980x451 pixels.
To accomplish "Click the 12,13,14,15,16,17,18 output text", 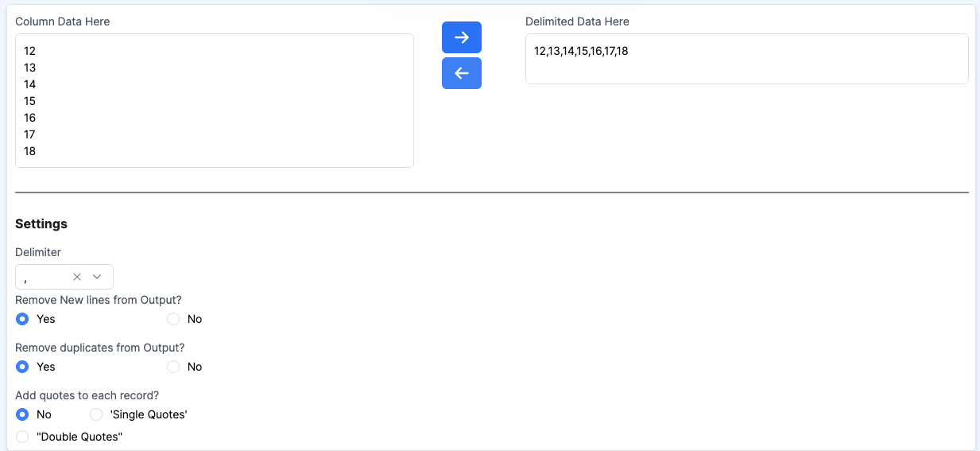I will [x=581, y=51].
